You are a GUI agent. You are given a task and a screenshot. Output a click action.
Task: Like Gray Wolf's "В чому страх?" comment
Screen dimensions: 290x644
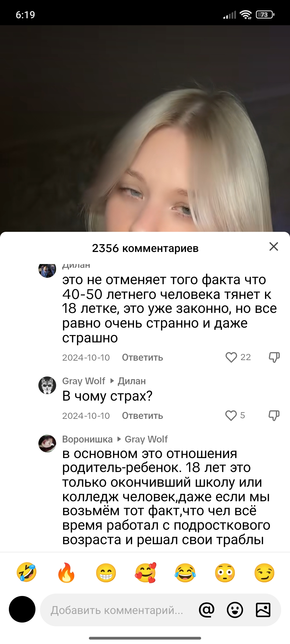click(x=231, y=415)
